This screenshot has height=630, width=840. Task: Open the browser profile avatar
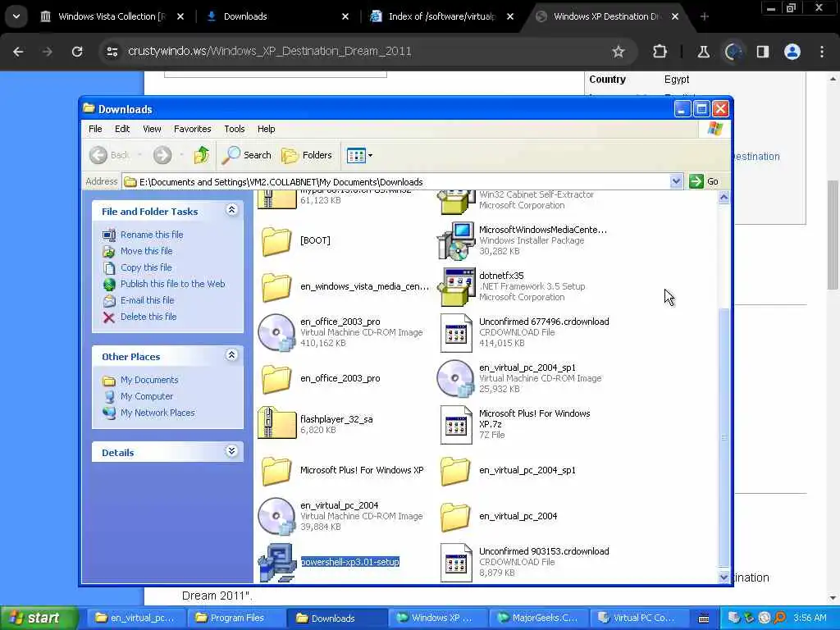tap(792, 52)
